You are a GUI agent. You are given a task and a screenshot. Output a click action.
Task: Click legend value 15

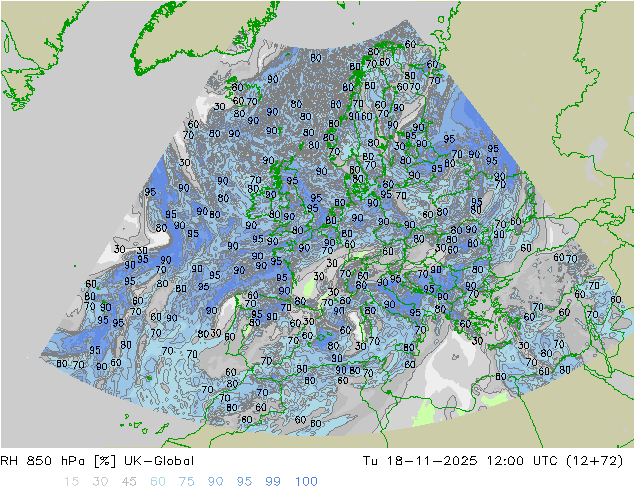[71, 482]
